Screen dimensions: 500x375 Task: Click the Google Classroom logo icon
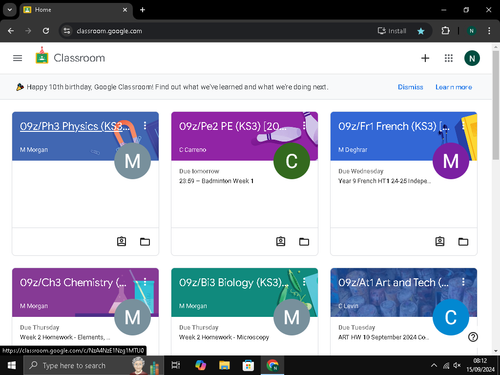[42, 56]
